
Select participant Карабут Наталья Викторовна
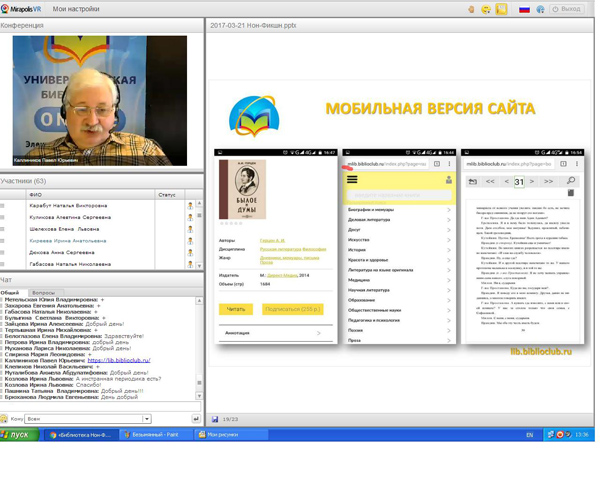(68, 206)
